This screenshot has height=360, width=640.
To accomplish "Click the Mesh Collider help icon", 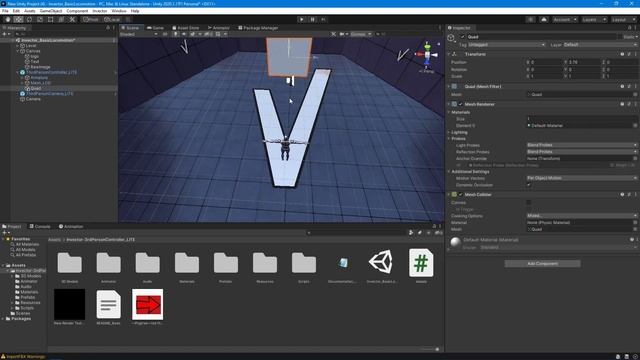I will (622, 194).
